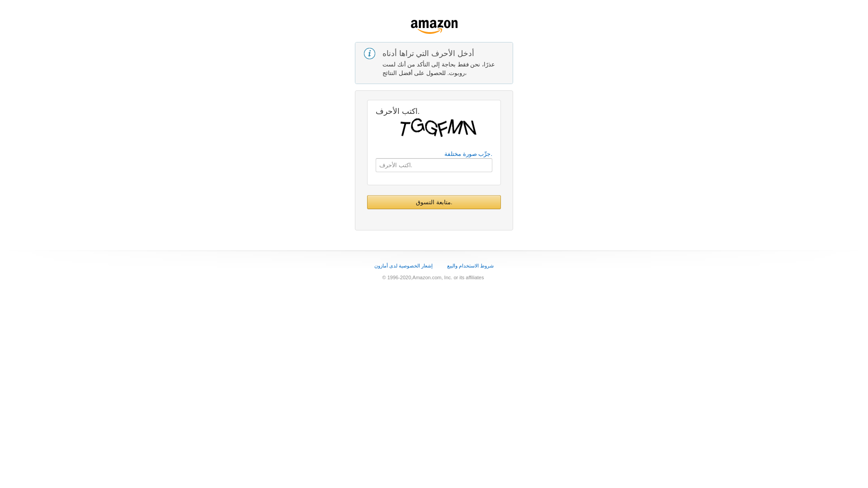
Task: Request a different captcha image via جرّب صورة مختلفة
Action: point(468,154)
